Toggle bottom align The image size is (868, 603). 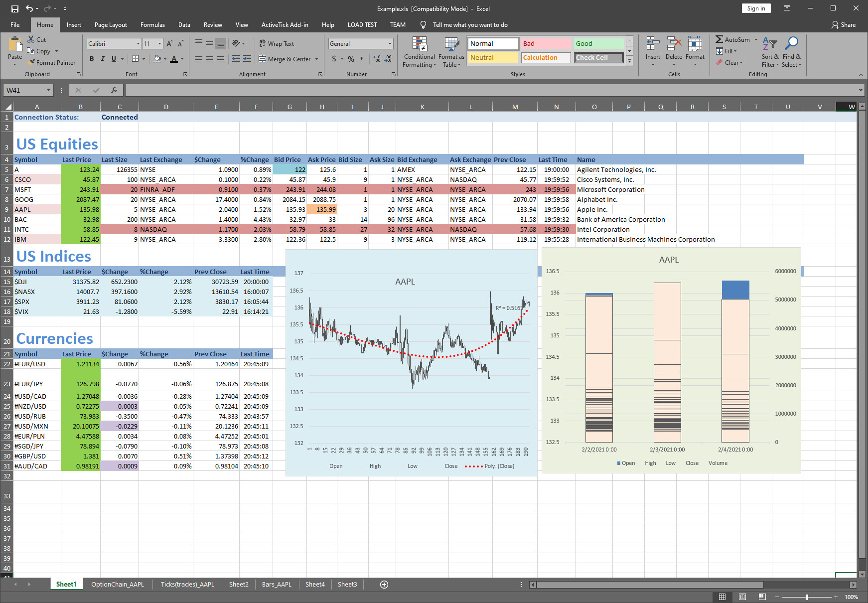coord(220,44)
